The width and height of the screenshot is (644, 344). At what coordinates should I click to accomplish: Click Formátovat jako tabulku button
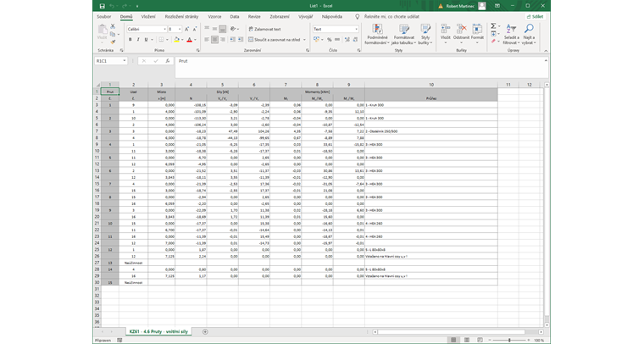(403, 34)
